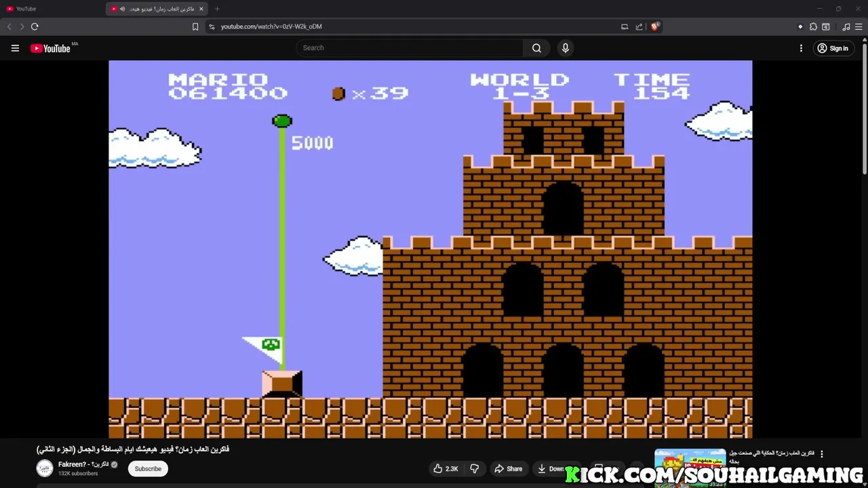Toggle the browser sidebar panel icon
This screenshot has width=868, height=488.
[826, 26]
